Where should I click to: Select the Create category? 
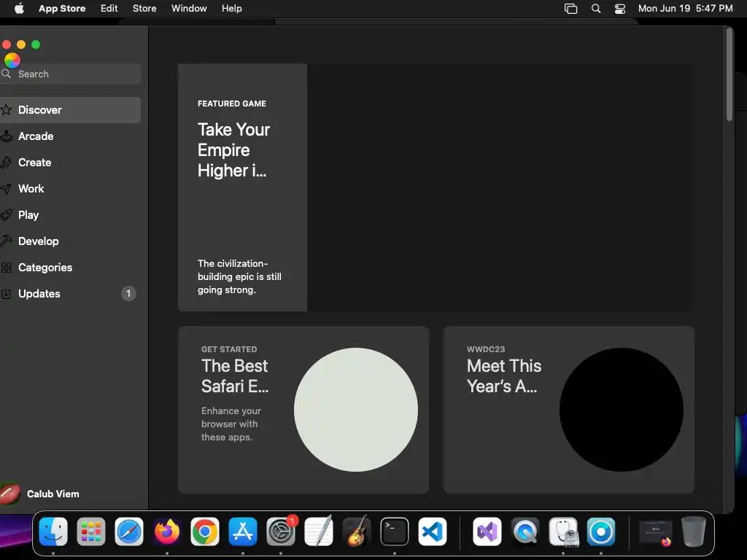tap(70, 163)
